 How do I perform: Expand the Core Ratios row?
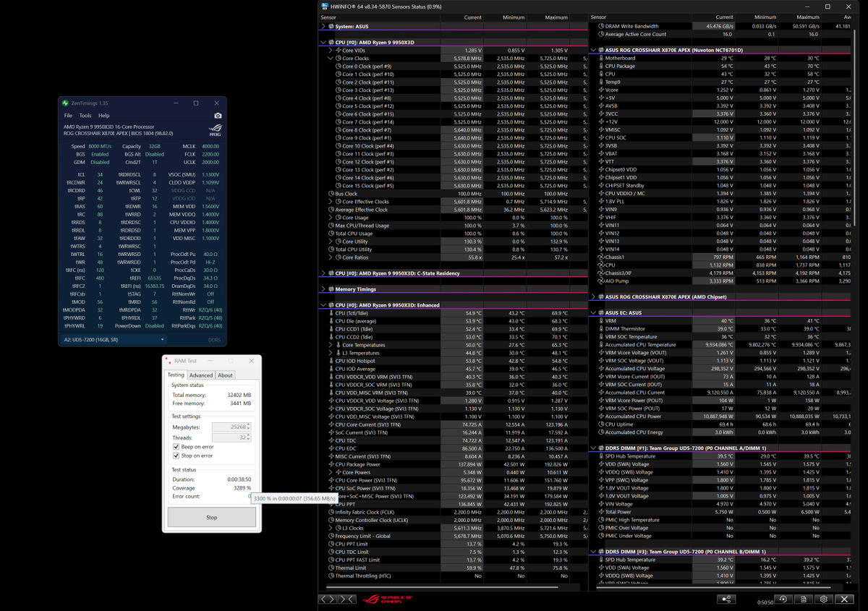331,257
